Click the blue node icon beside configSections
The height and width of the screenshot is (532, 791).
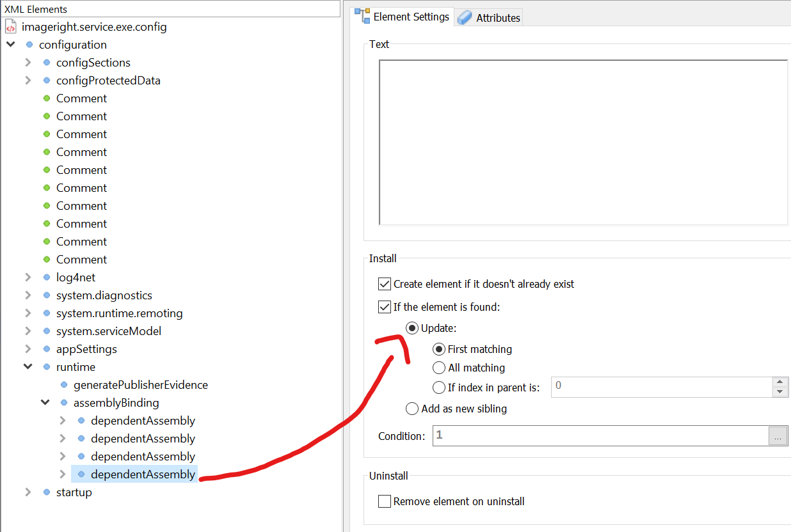[46, 63]
